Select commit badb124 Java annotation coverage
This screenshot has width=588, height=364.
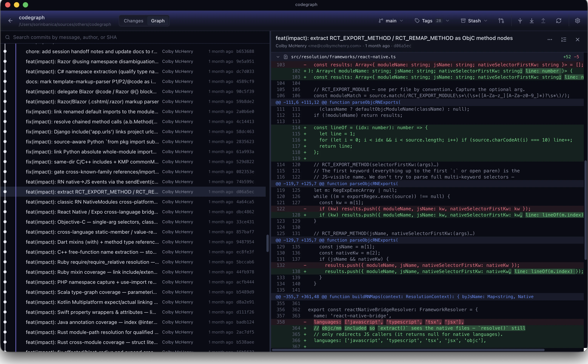[133, 322]
